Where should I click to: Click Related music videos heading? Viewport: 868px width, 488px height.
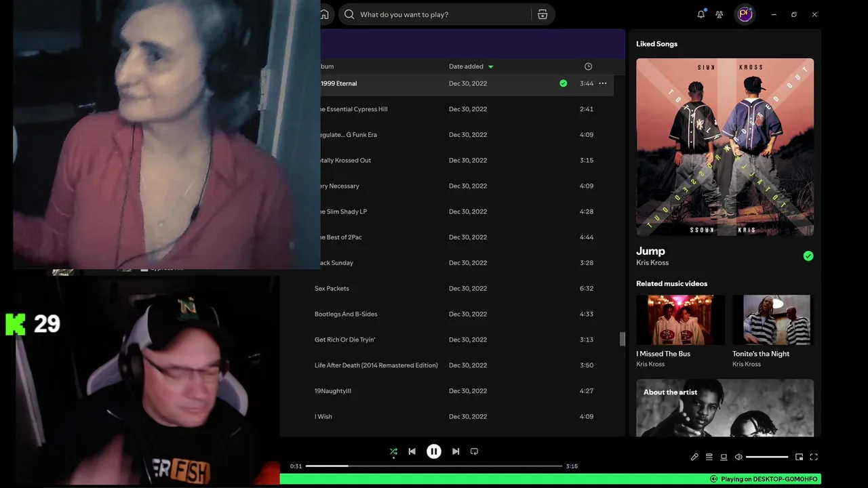coord(671,283)
